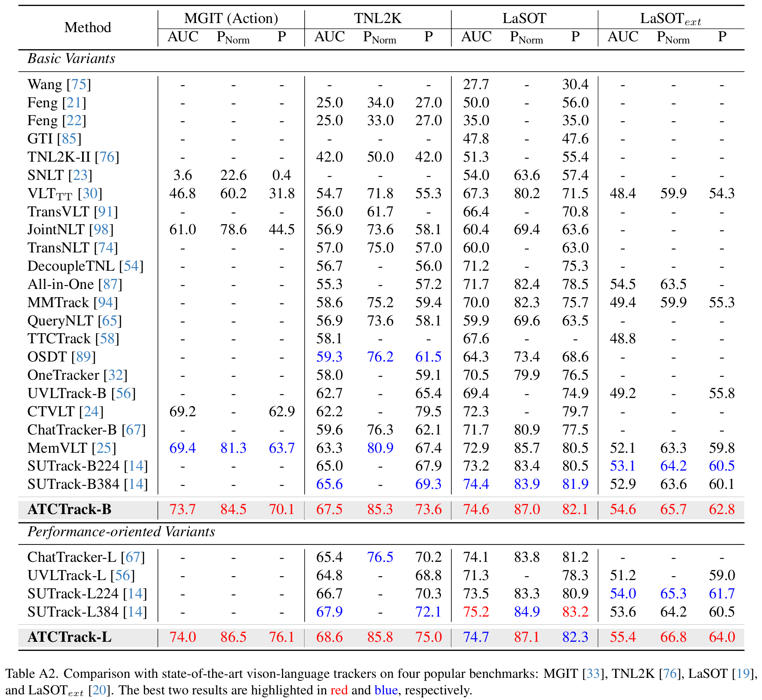The width and height of the screenshot is (762, 700).
Task: Follow reference 14 for SUTrack-L224
Action: [135, 594]
